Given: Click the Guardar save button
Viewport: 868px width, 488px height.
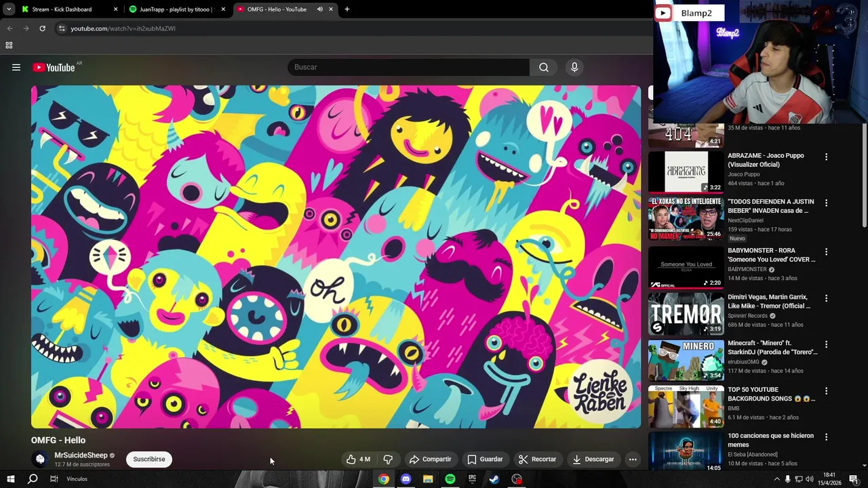Looking at the screenshot, I should (485, 459).
